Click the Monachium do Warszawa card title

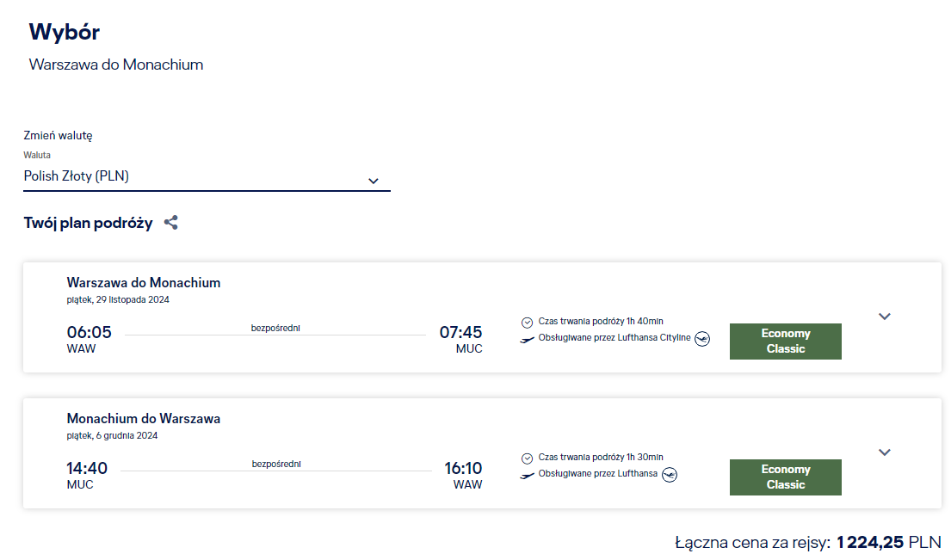[144, 418]
